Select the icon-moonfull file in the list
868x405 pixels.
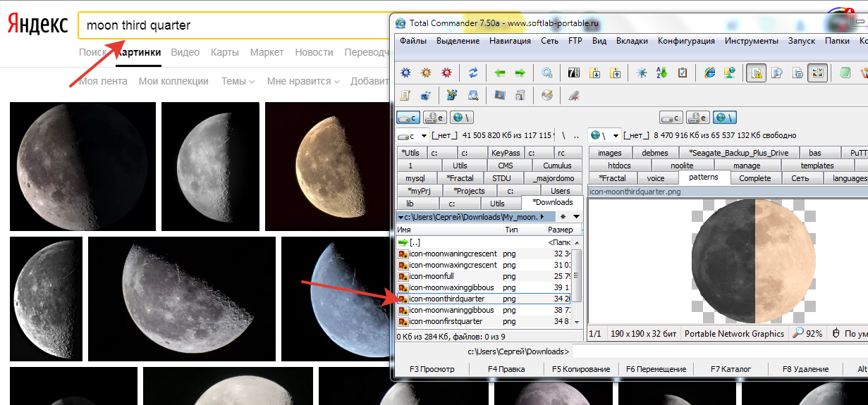pyautogui.click(x=431, y=276)
